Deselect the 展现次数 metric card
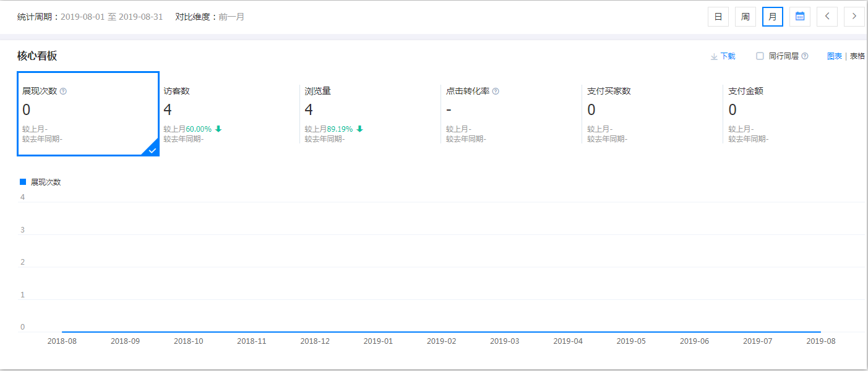868x371 pixels. [88, 114]
